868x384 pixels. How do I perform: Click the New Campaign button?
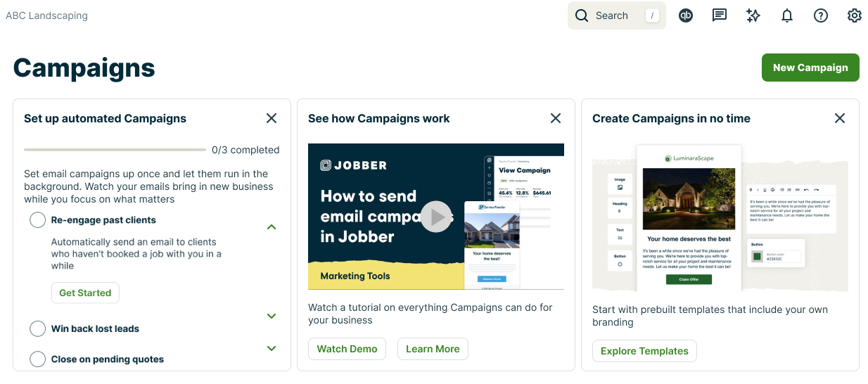(810, 68)
